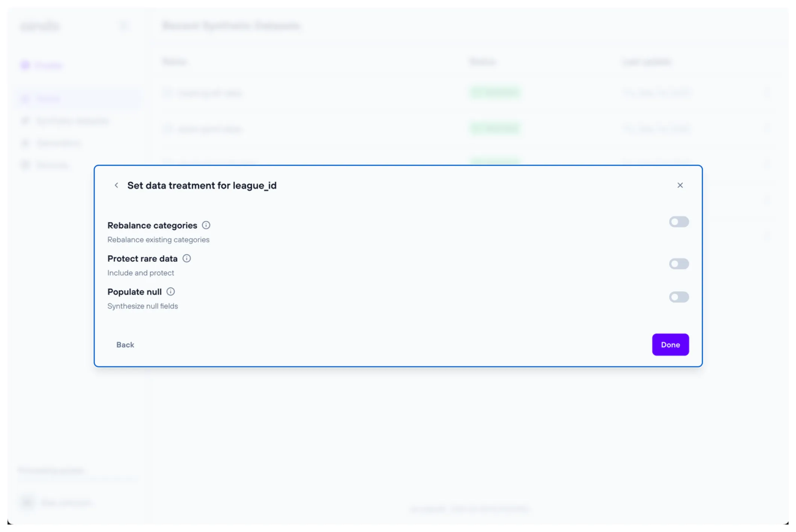Viewport: 796px width, 532px height.
Task: Toggle the Populate null switch
Action: pos(679,297)
